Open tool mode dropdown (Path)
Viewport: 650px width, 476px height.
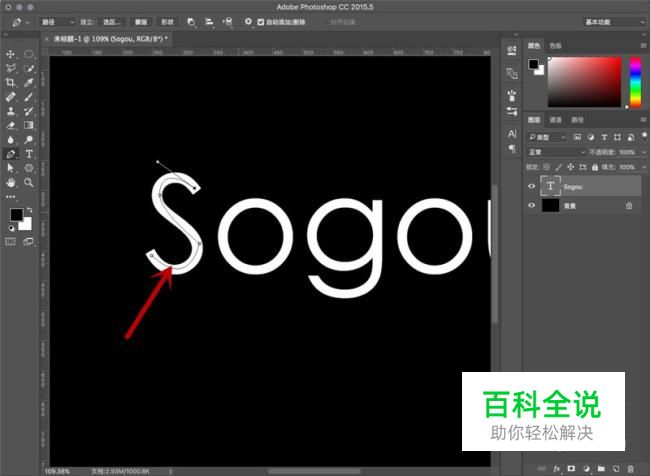(x=58, y=22)
